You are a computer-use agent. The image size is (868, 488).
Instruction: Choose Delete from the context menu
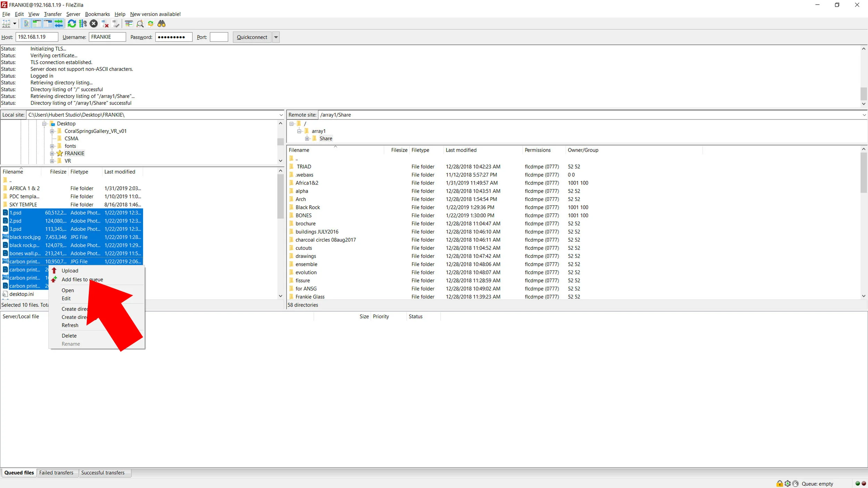coord(69,336)
